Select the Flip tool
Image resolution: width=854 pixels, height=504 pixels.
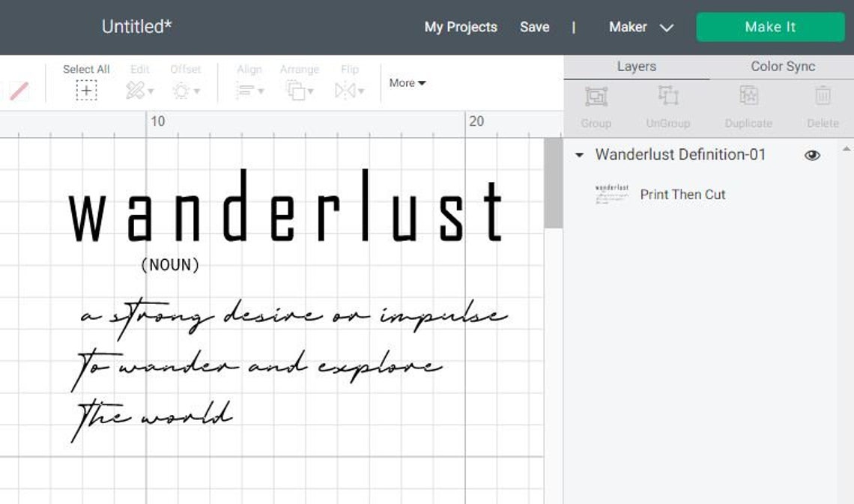click(346, 89)
